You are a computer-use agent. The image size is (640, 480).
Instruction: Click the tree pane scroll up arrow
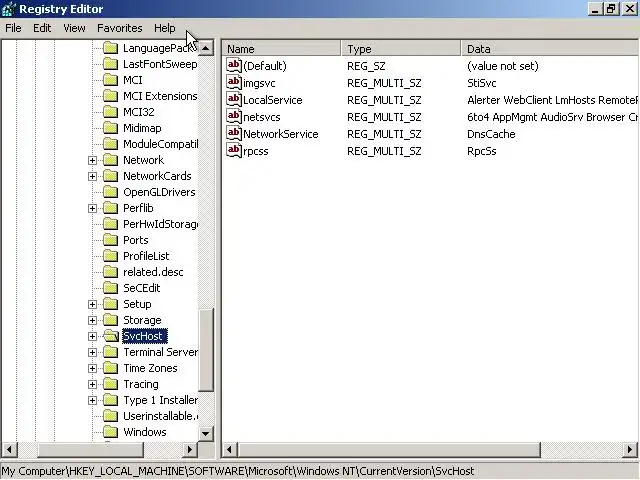pyautogui.click(x=206, y=48)
